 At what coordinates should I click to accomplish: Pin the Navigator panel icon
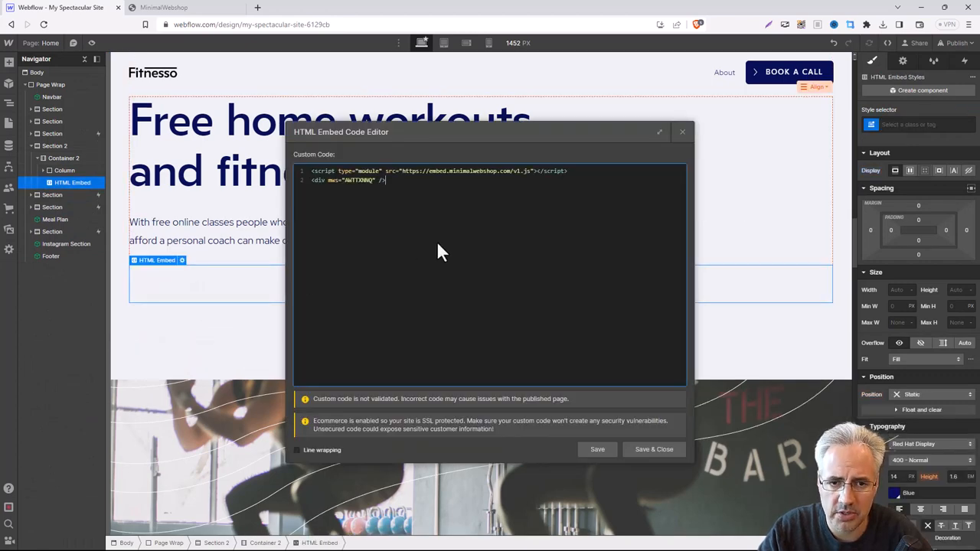[x=96, y=59]
